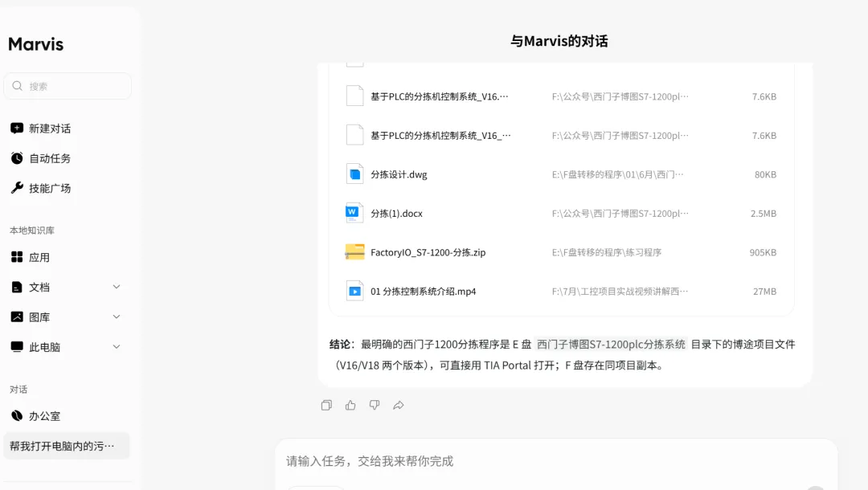Dislike the response with thumbs down
The height and width of the screenshot is (490, 868).
point(375,406)
